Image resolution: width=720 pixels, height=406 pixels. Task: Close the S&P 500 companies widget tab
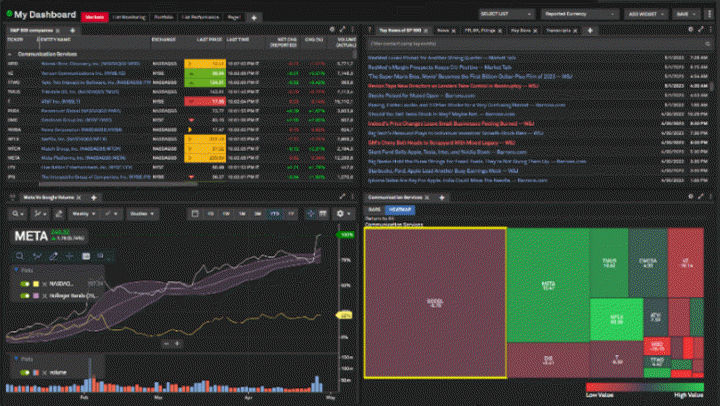click(57, 30)
